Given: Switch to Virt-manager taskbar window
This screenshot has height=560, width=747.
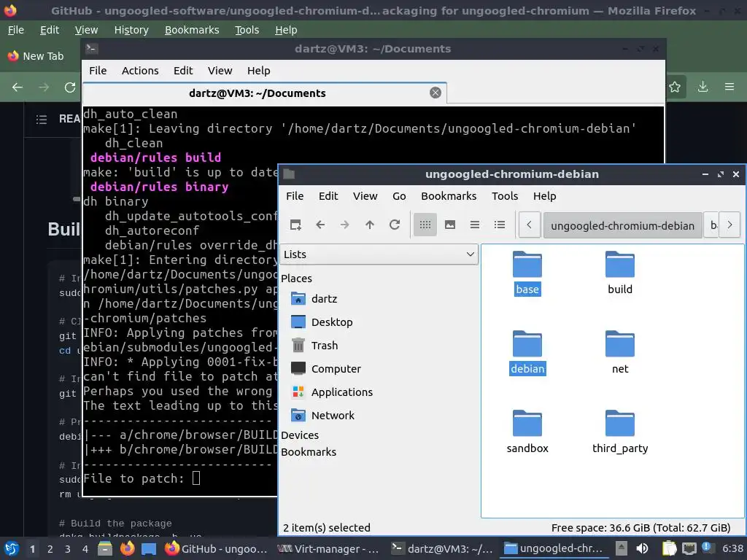Looking at the screenshot, I should [x=328, y=548].
